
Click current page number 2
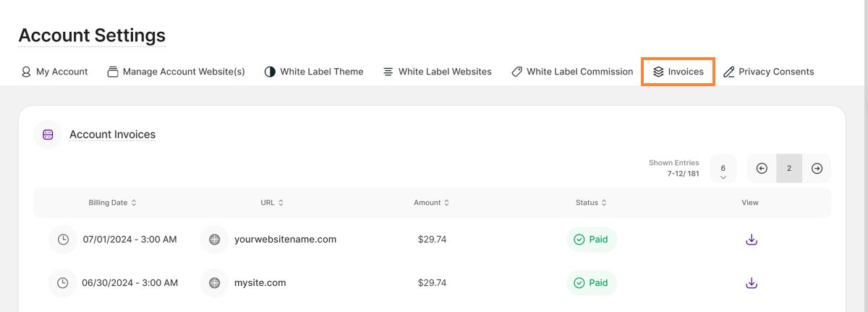pos(789,168)
